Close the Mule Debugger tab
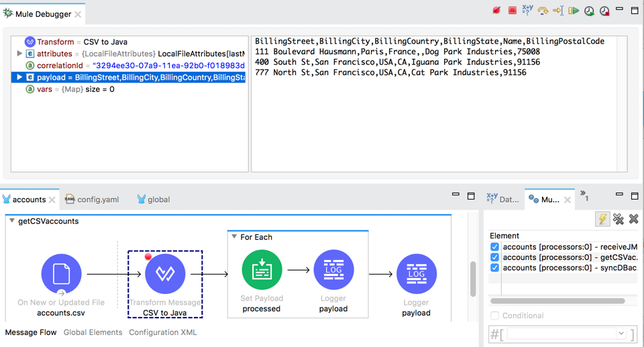Viewport: 644px width, 347px height. [78, 14]
